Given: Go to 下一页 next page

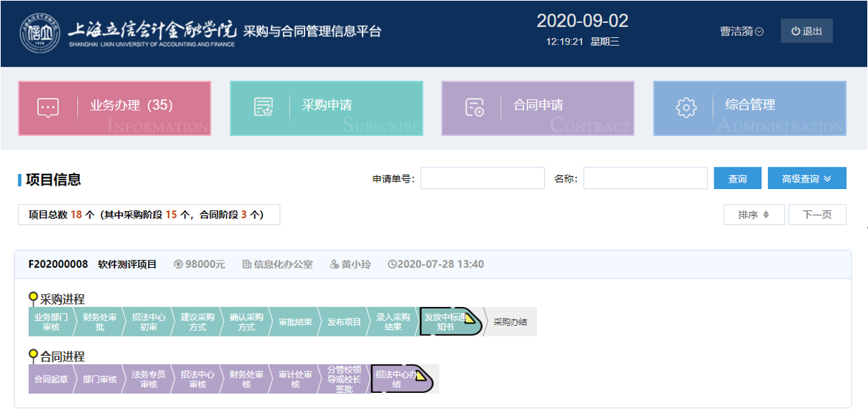Looking at the screenshot, I should tap(817, 215).
